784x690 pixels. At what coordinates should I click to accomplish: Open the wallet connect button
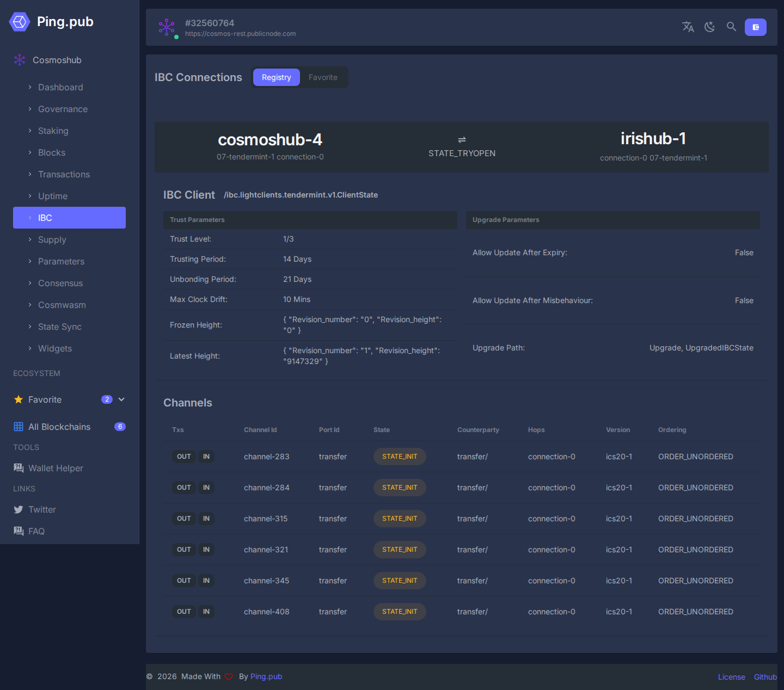click(756, 27)
